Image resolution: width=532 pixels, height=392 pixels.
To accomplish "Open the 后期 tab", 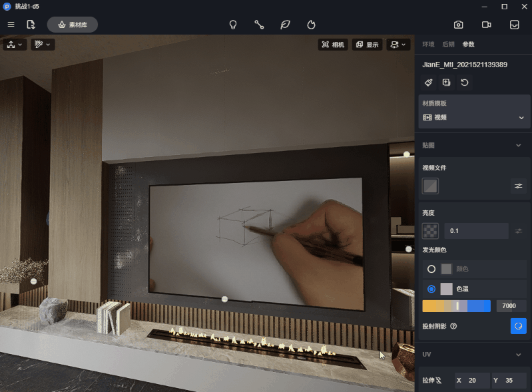I will coord(448,45).
